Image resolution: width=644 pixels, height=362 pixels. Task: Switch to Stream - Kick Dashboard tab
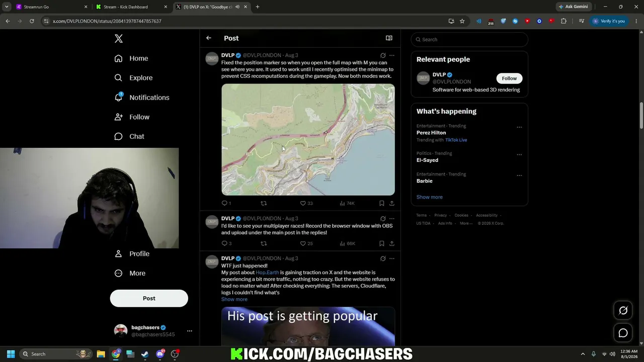click(132, 7)
